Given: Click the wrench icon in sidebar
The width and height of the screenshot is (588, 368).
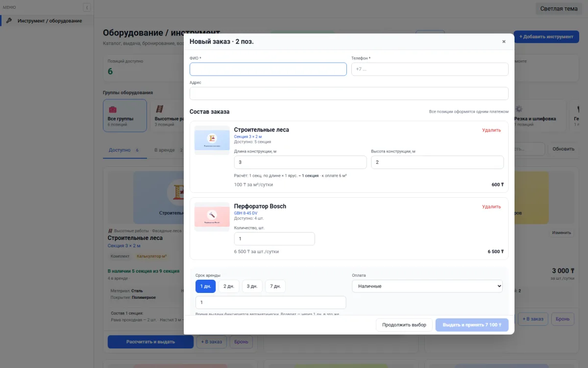Looking at the screenshot, I should pyautogui.click(x=9, y=21).
